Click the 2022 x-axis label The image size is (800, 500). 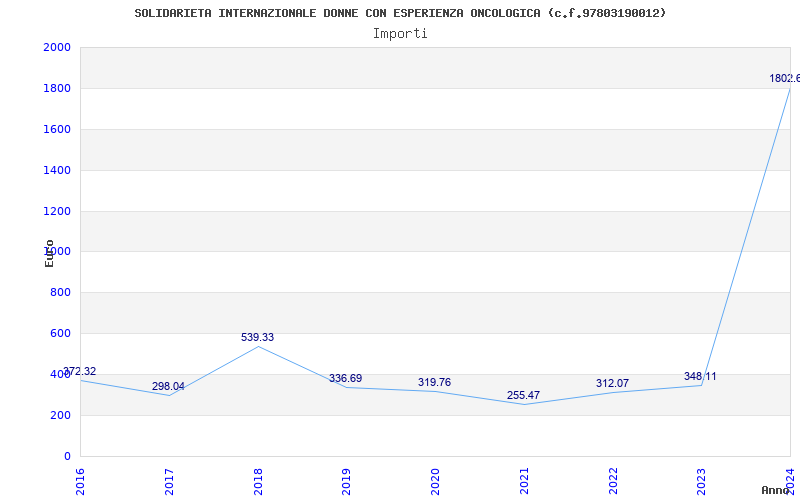(613, 482)
